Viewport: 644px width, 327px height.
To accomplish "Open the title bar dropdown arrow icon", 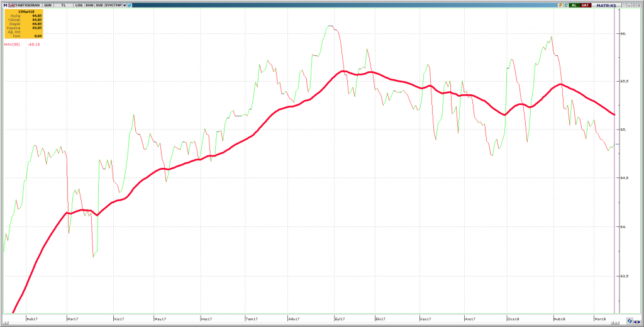I will pos(625,5).
